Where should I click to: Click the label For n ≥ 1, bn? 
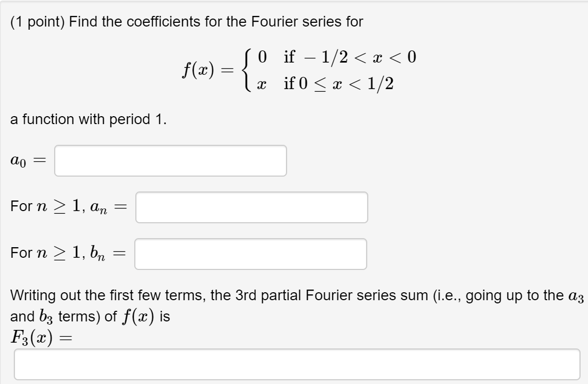(x=68, y=254)
